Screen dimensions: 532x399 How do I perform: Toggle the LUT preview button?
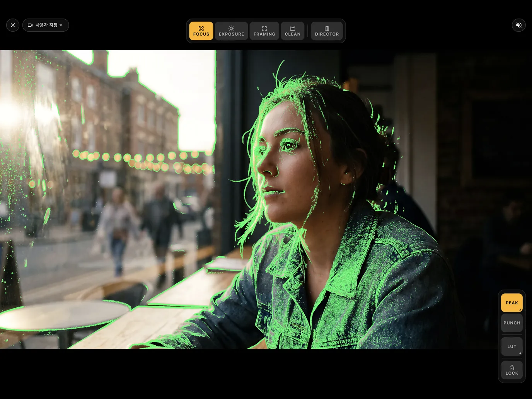click(512, 346)
